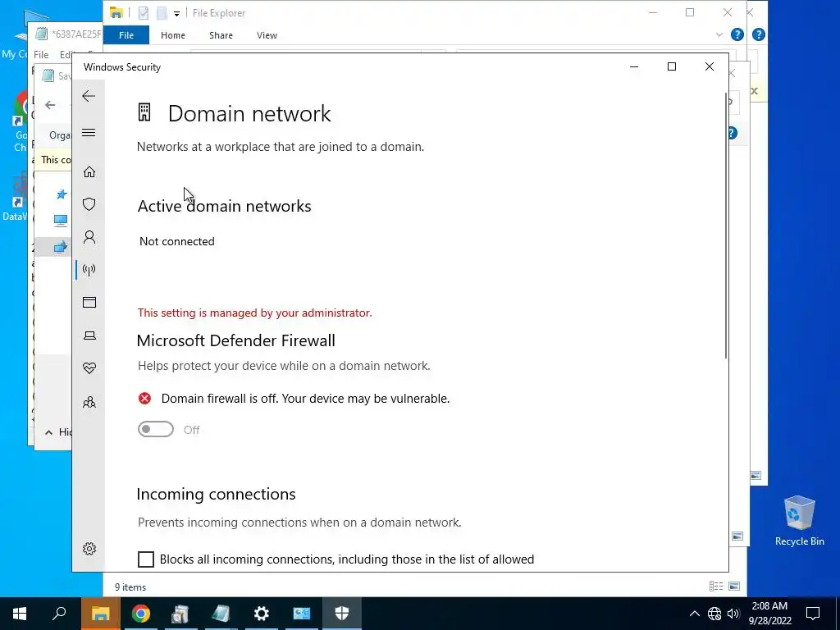
Task: Switch to Share tab in File Explorer
Action: point(221,35)
